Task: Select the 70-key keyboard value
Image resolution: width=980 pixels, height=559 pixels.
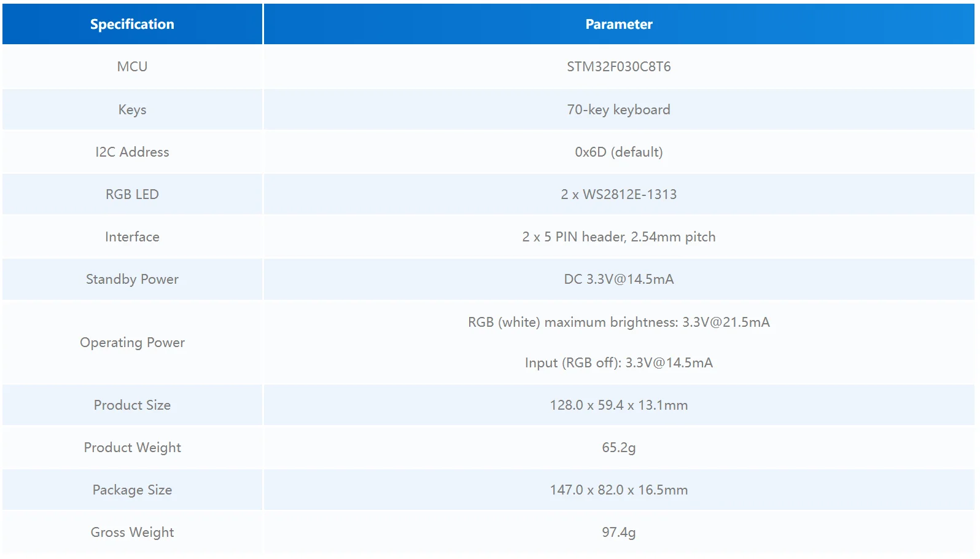Action: (619, 110)
